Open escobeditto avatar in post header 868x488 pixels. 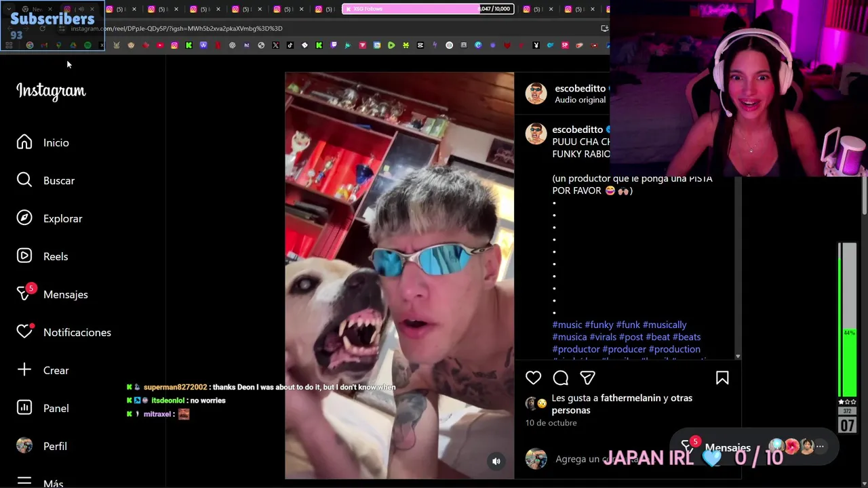click(536, 94)
